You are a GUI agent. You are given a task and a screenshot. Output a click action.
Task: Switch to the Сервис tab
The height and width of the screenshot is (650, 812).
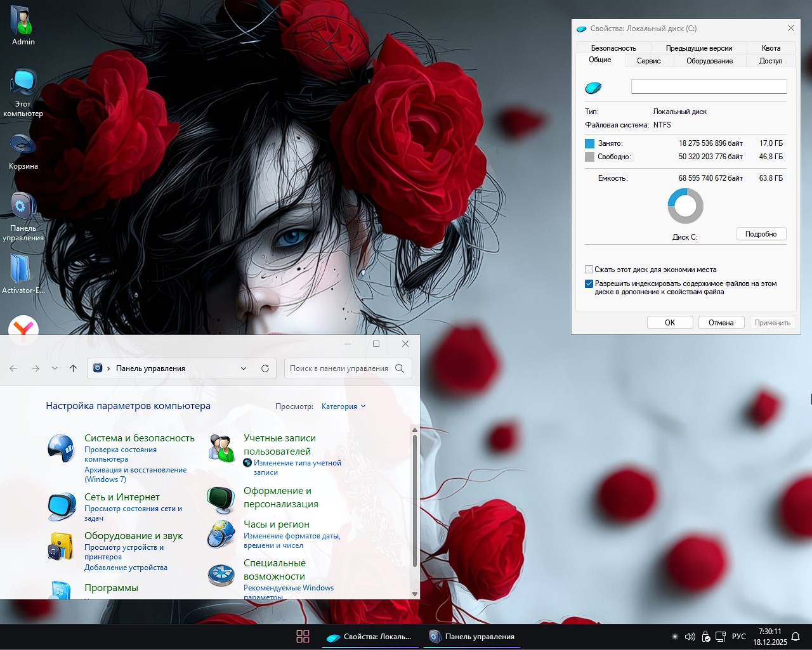pyautogui.click(x=648, y=60)
